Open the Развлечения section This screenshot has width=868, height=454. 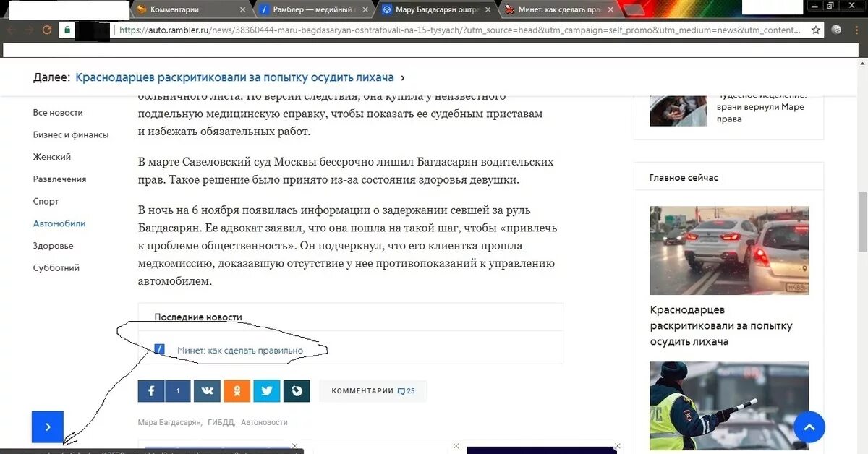[59, 179]
